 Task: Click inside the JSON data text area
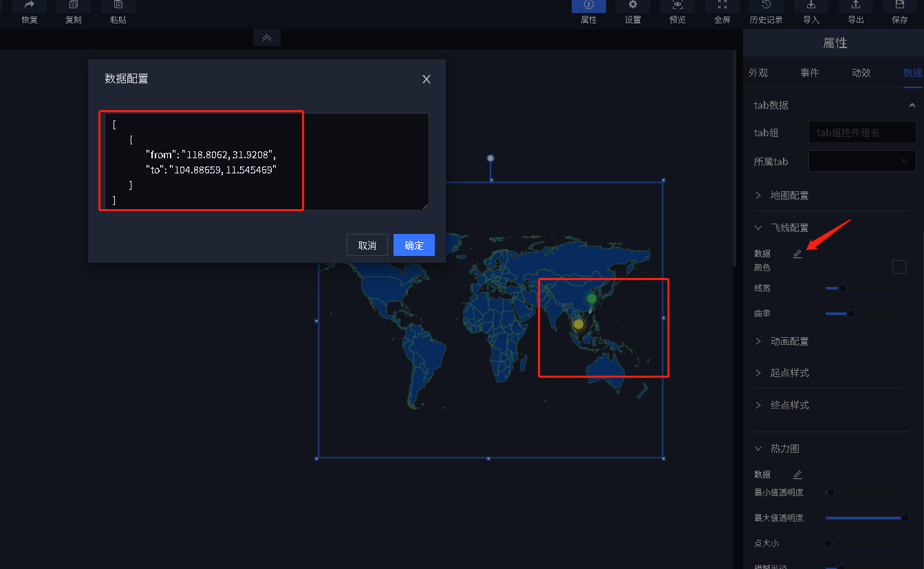(x=266, y=162)
